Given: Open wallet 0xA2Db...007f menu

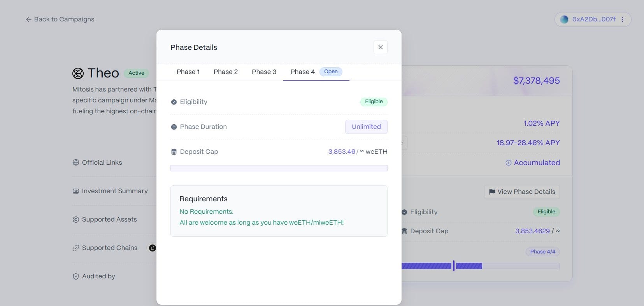Looking at the screenshot, I should click(x=593, y=19).
